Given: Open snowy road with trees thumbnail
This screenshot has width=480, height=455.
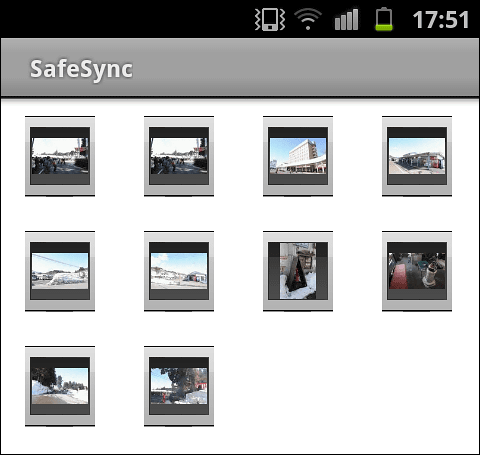Looking at the screenshot, I should pos(60,386).
